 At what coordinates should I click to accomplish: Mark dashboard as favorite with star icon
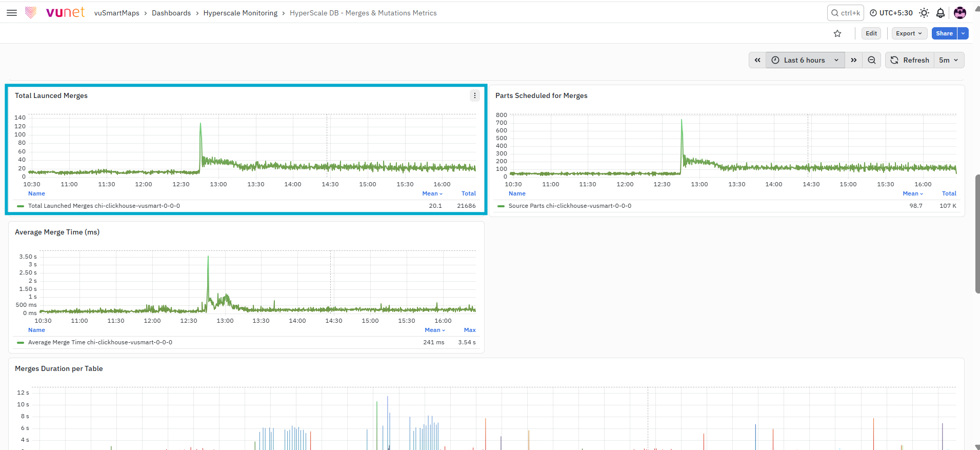[837, 33]
